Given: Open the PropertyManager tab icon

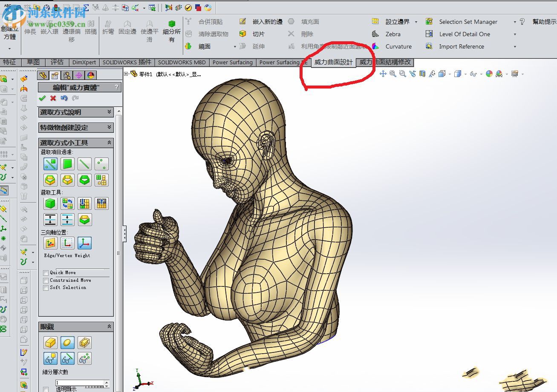Looking at the screenshot, I should coord(55,75).
